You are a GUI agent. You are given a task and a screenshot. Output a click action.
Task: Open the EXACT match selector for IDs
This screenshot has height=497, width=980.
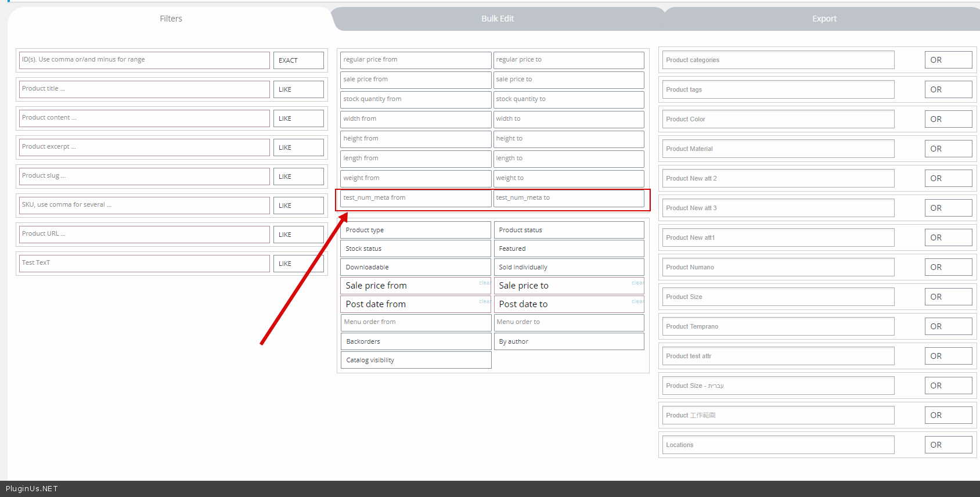(x=298, y=60)
